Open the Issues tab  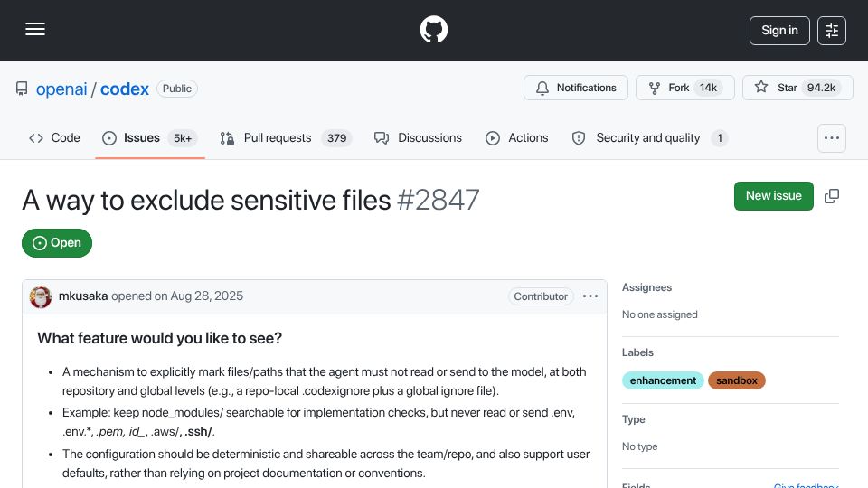[149, 137]
